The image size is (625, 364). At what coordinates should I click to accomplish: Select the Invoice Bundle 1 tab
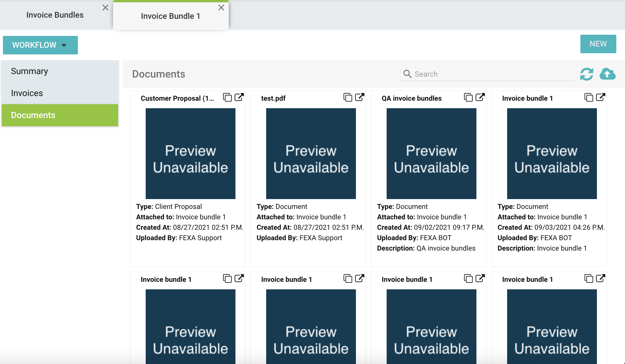[x=170, y=16]
